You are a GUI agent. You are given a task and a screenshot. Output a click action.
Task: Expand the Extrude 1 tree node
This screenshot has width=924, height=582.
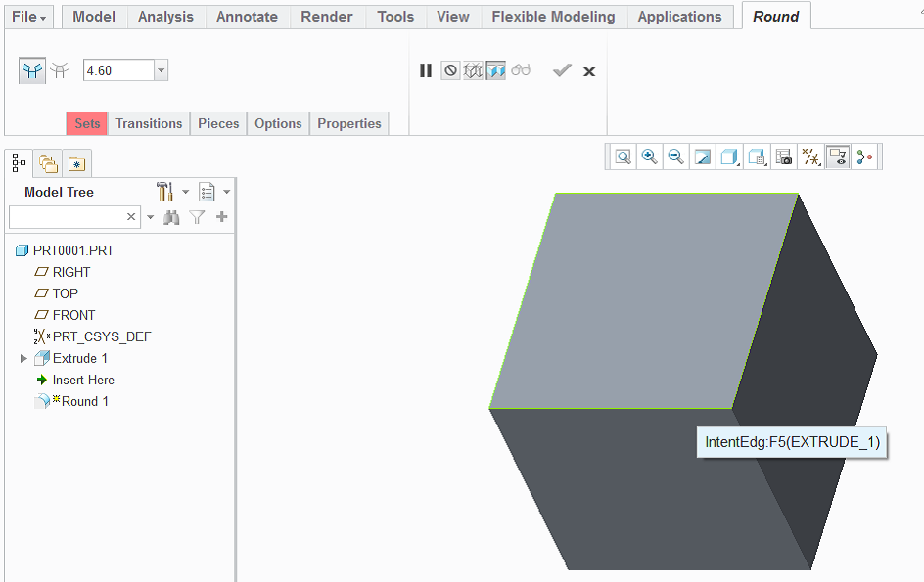[23, 358]
